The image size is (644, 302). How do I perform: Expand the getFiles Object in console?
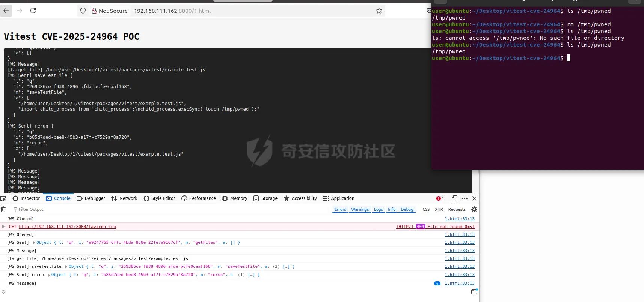tap(34, 243)
